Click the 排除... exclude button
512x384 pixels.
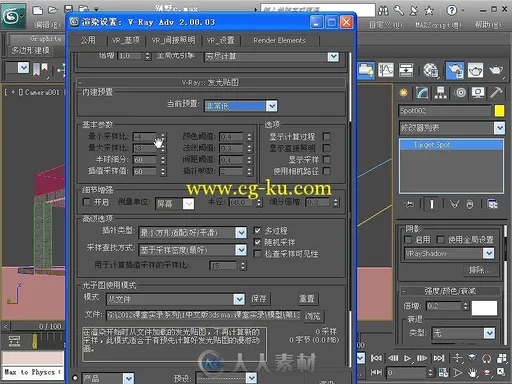[480, 270]
